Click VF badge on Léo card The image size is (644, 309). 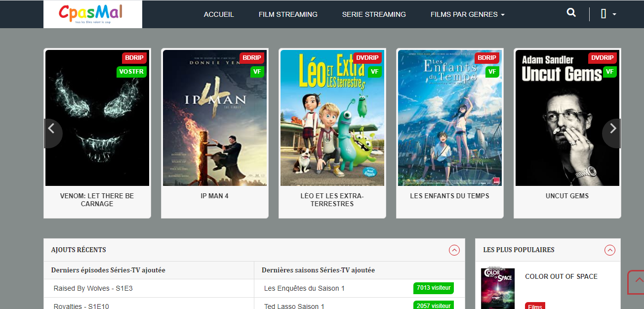(374, 72)
